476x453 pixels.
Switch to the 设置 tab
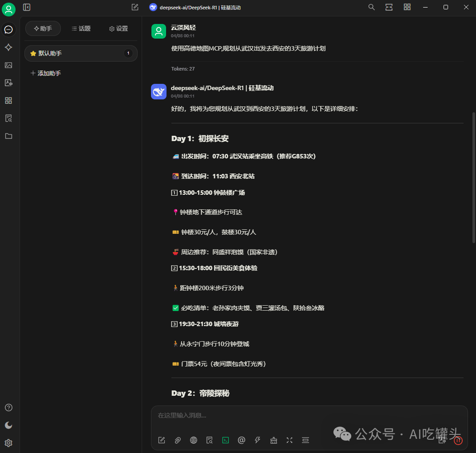(119, 28)
